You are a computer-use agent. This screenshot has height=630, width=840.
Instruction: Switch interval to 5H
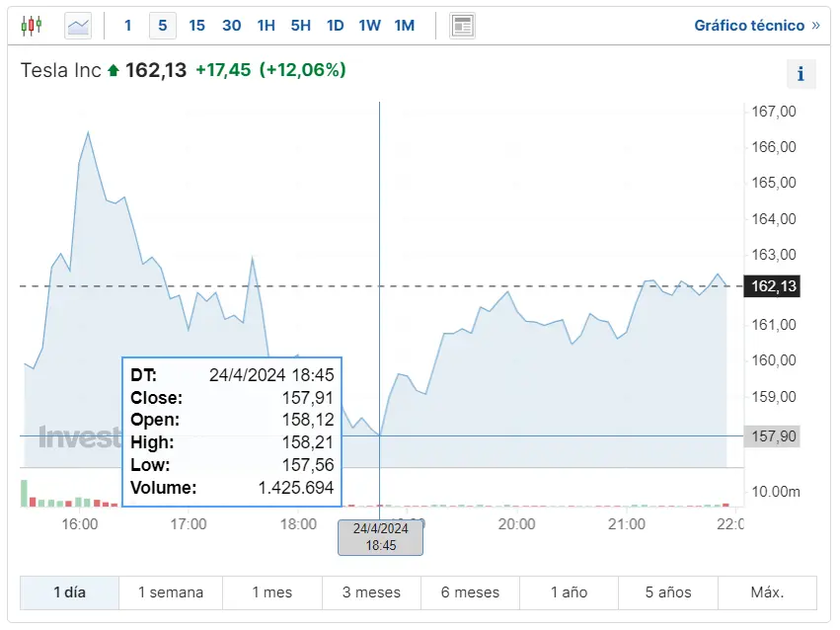[300, 26]
